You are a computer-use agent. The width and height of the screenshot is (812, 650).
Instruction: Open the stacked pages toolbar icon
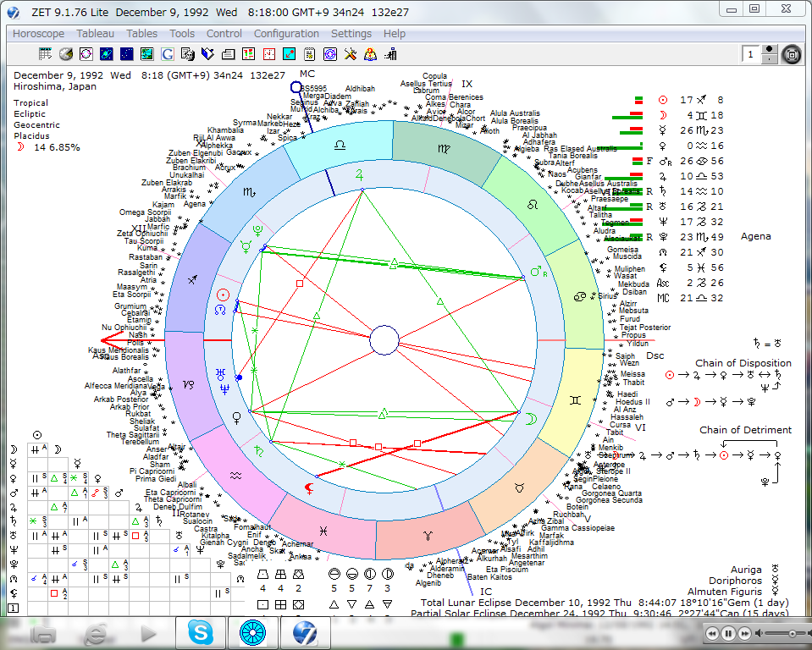[x=229, y=54]
